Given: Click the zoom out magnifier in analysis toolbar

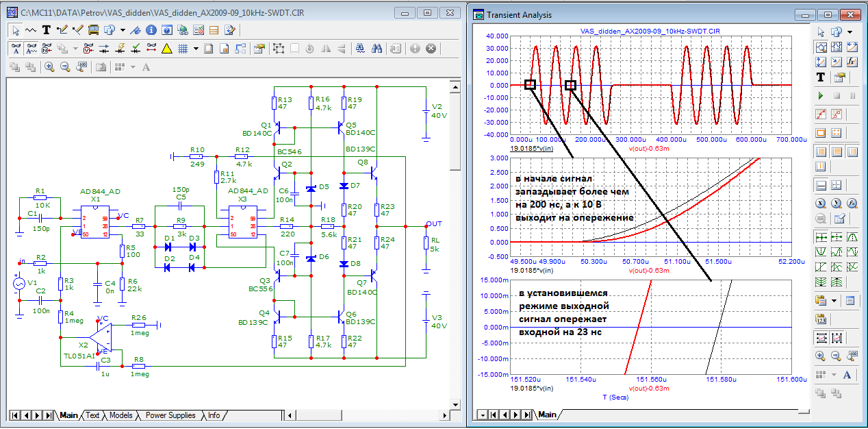Looking at the screenshot, I should pos(836,356).
